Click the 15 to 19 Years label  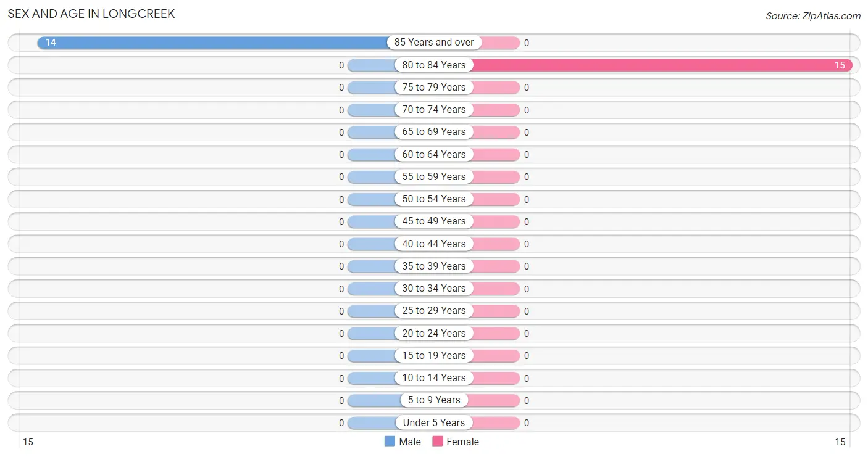[x=434, y=355]
